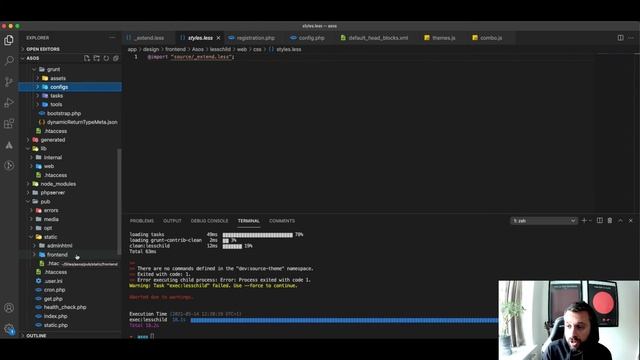
Task: Click the New File icon in ASOS header
Action: click(87, 58)
